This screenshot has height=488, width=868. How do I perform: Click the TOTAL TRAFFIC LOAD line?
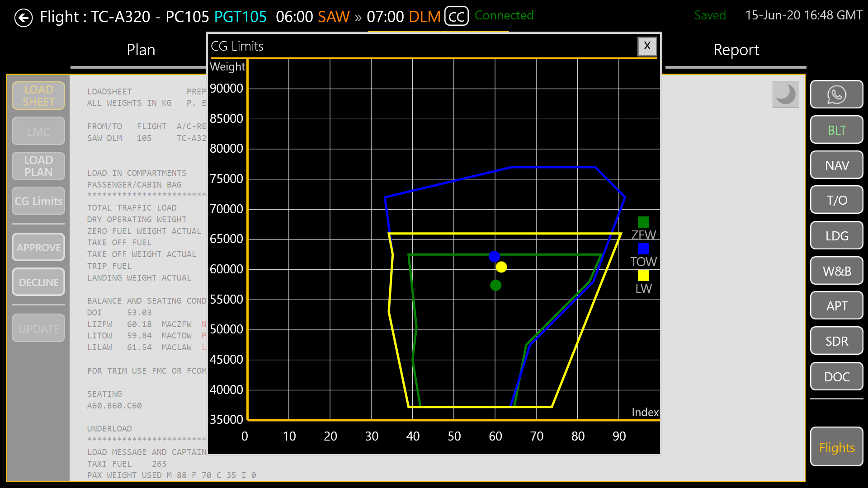(132, 208)
